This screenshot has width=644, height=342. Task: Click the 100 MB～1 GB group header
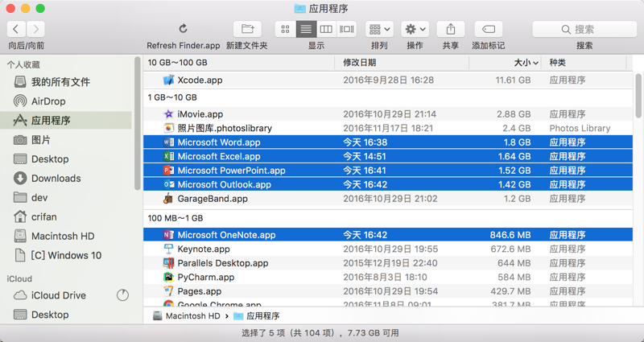pyautogui.click(x=175, y=218)
